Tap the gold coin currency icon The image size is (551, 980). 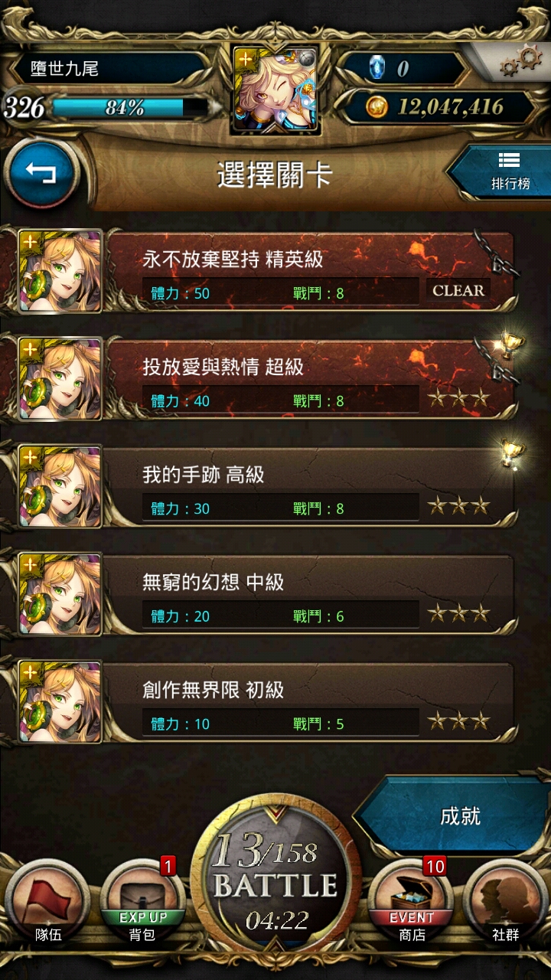(x=377, y=106)
